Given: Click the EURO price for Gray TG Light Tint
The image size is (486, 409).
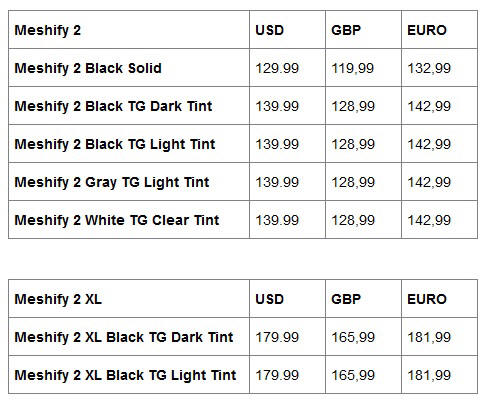Looking at the screenshot, I should 439,182.
